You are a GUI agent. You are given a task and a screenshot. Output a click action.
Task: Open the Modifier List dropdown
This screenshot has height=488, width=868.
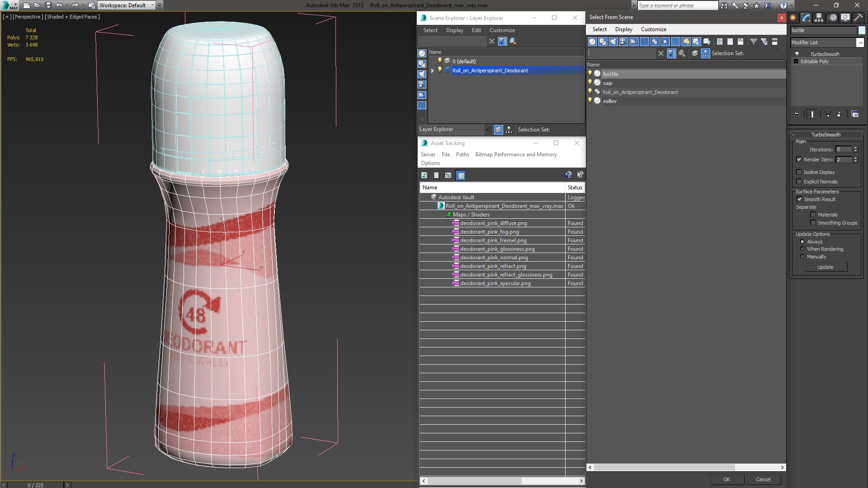point(860,42)
